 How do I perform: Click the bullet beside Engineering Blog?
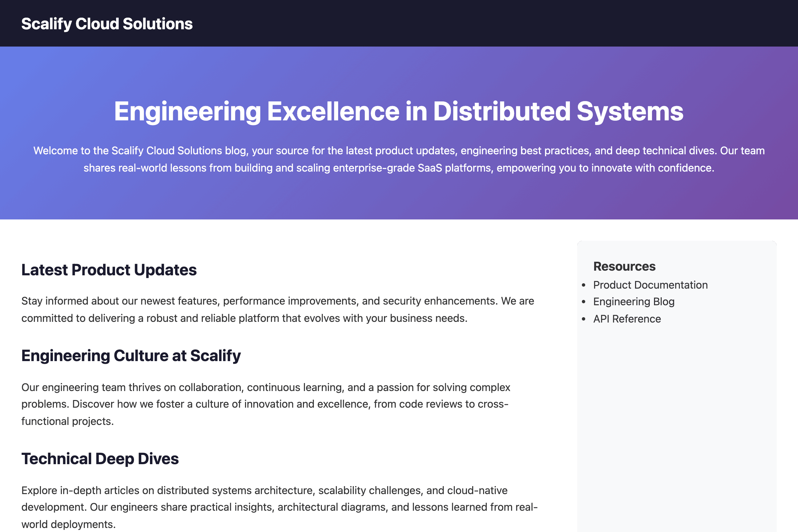[x=584, y=302]
